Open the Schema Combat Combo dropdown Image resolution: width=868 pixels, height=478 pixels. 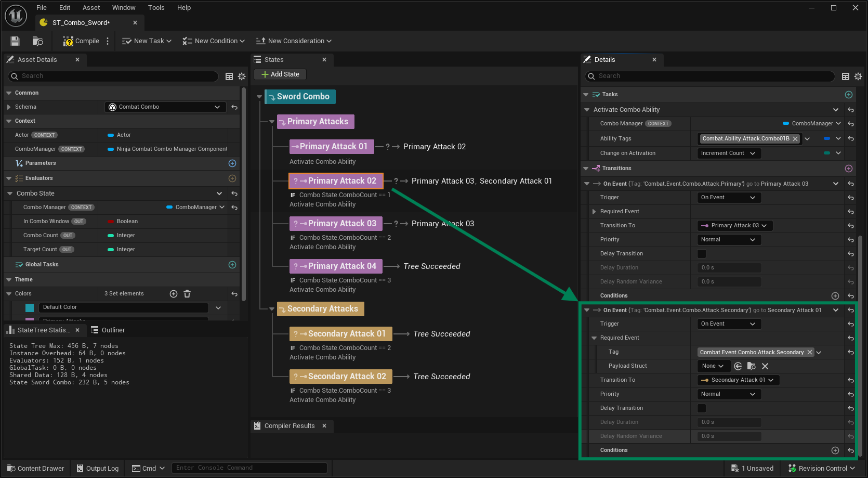click(x=165, y=107)
